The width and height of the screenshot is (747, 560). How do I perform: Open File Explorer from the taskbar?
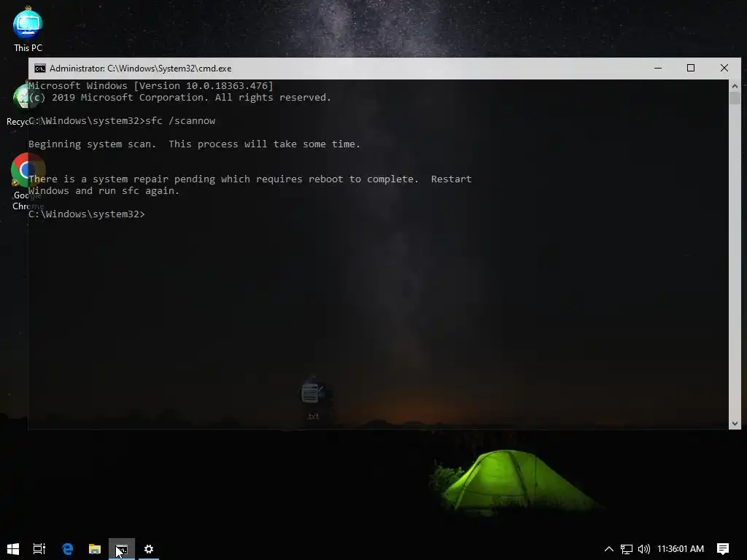95,549
